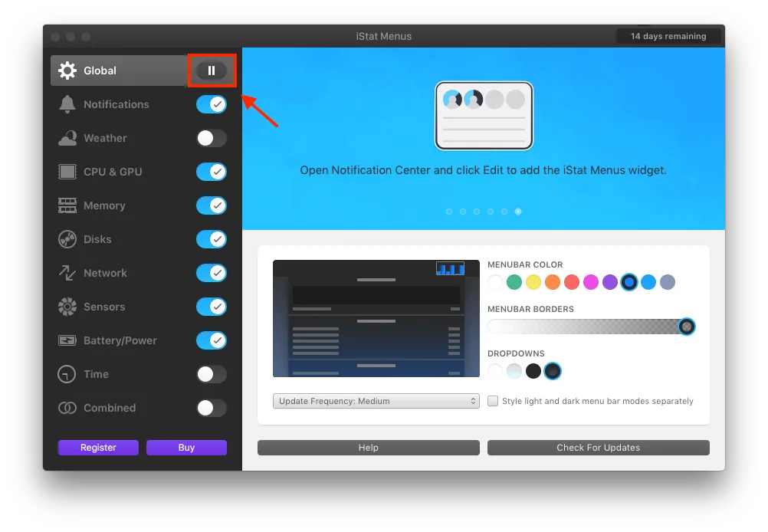Go to the Combined sidebar section
Viewport: 768px width, 532px height.
click(x=109, y=408)
